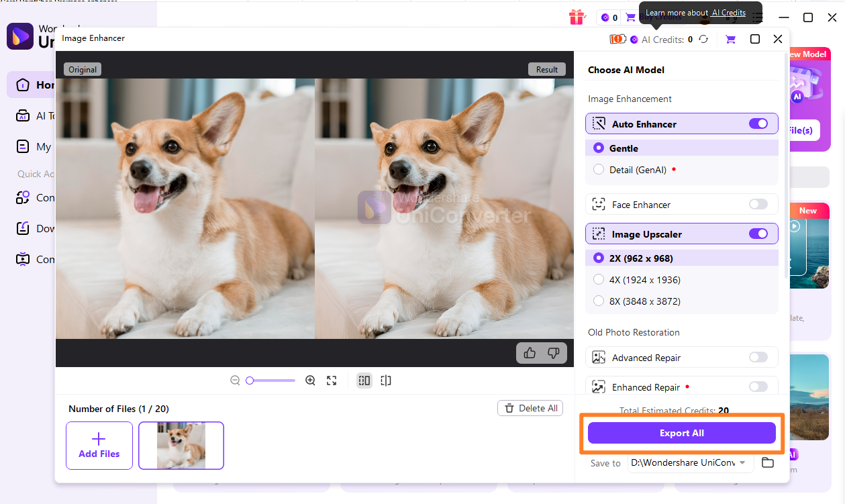
Task: Click the AI Credits: 0 label
Action: [x=667, y=40]
